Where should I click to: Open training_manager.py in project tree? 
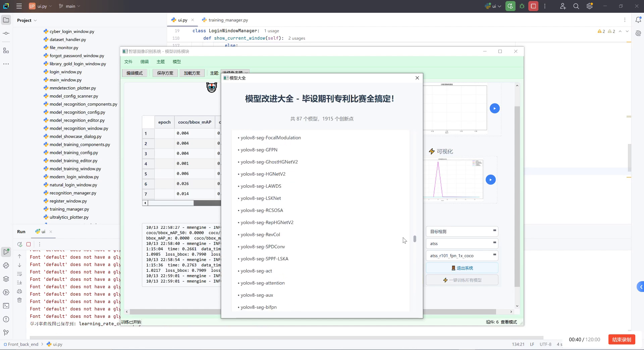click(69, 209)
